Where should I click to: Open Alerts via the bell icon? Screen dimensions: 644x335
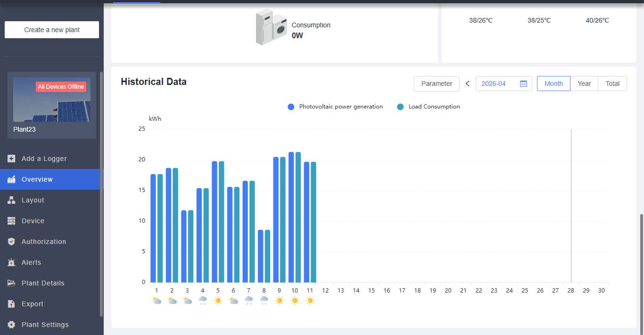click(x=12, y=262)
